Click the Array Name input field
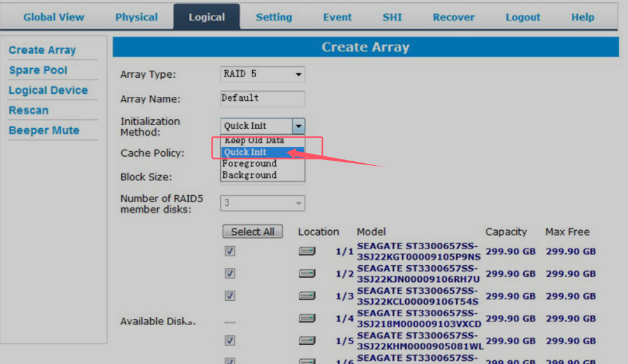628x364 pixels. point(262,98)
